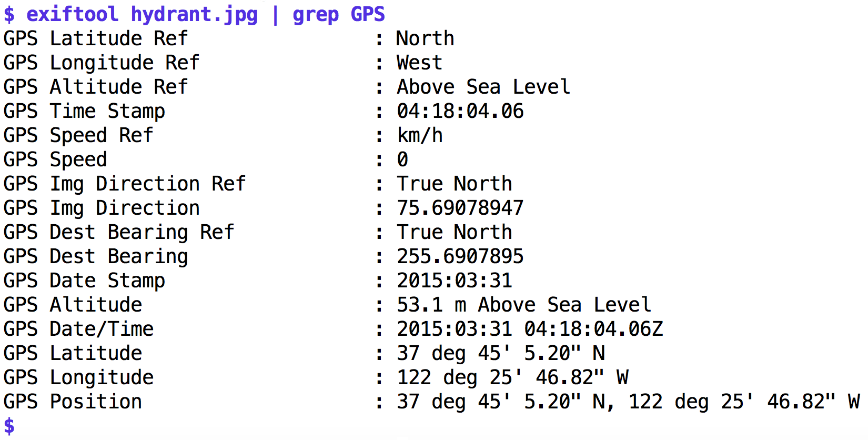Click the GPS Speed value 0
The width and height of the screenshot is (868, 440).
402,159
